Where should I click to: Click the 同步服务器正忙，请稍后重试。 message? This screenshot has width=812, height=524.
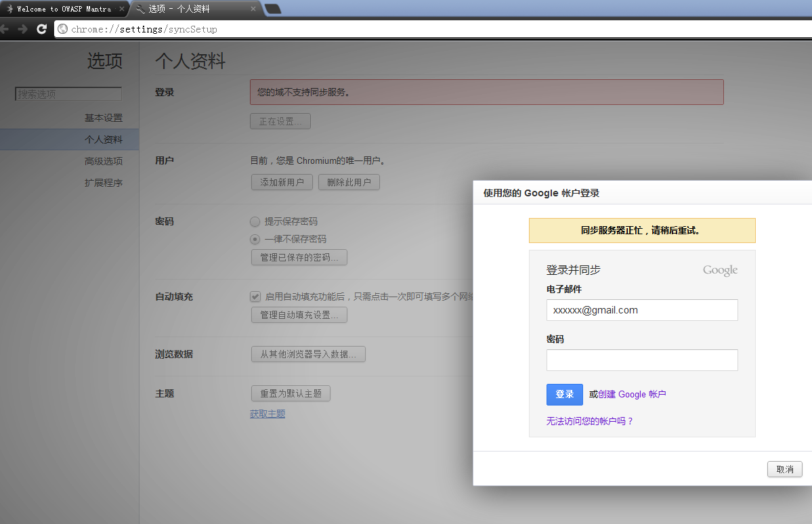(x=642, y=230)
